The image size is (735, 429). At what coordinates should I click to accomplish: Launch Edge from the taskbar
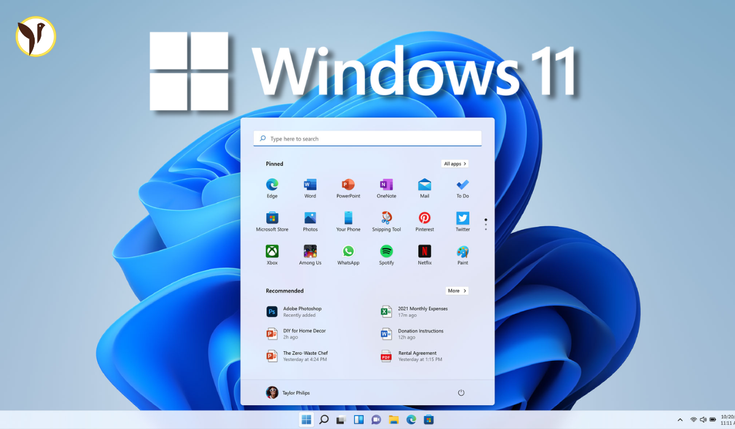click(411, 420)
